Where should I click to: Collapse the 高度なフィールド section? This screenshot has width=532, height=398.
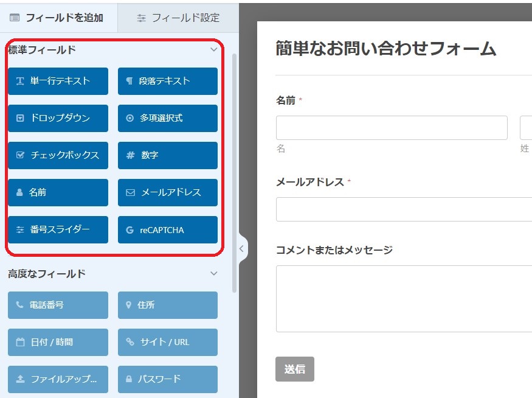coord(213,274)
